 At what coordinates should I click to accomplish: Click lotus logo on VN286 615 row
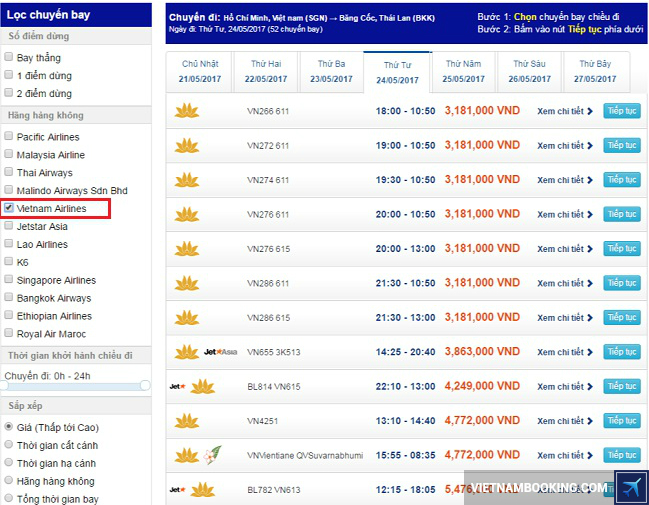pos(187,317)
